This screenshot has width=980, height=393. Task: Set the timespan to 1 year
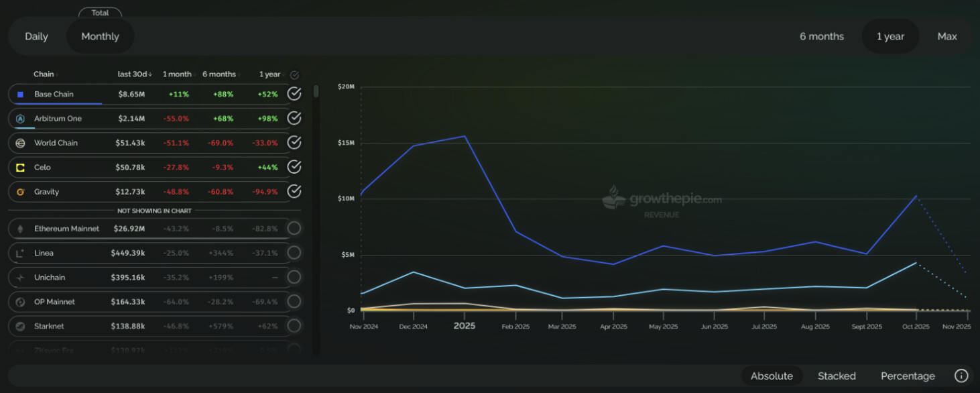pos(891,36)
